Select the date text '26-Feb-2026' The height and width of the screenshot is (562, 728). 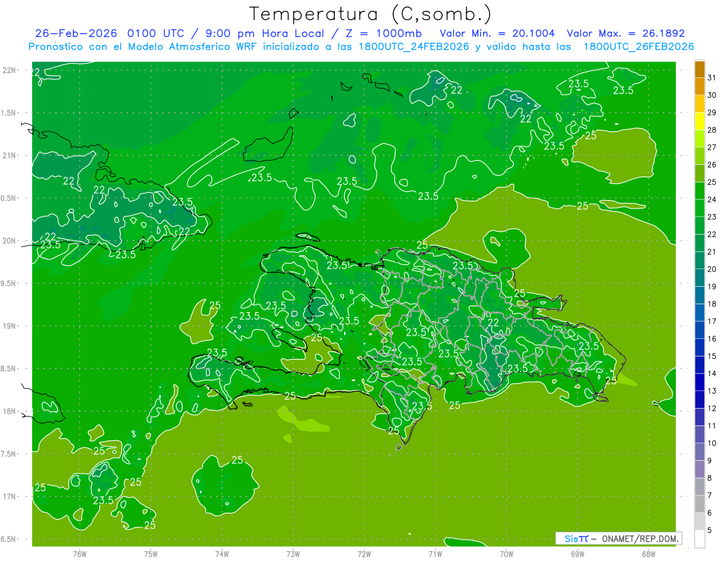point(77,33)
